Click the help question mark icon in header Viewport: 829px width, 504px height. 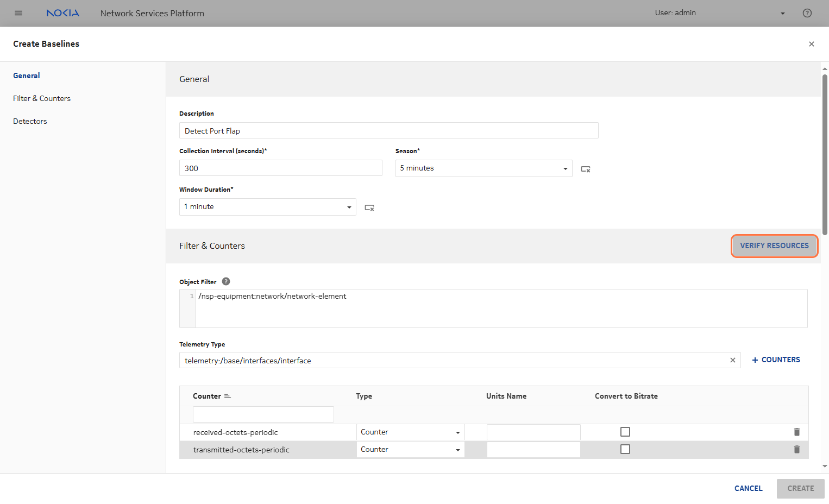(x=807, y=13)
